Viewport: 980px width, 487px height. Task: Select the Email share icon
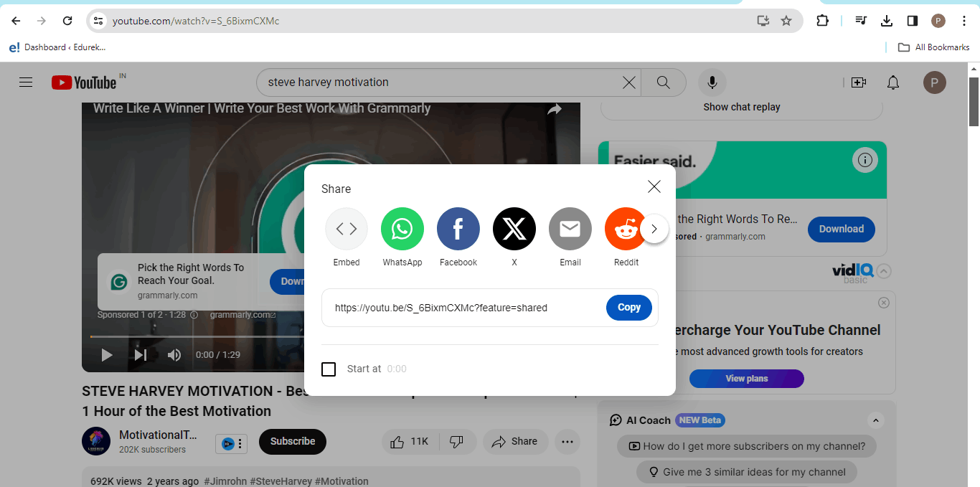[570, 229]
